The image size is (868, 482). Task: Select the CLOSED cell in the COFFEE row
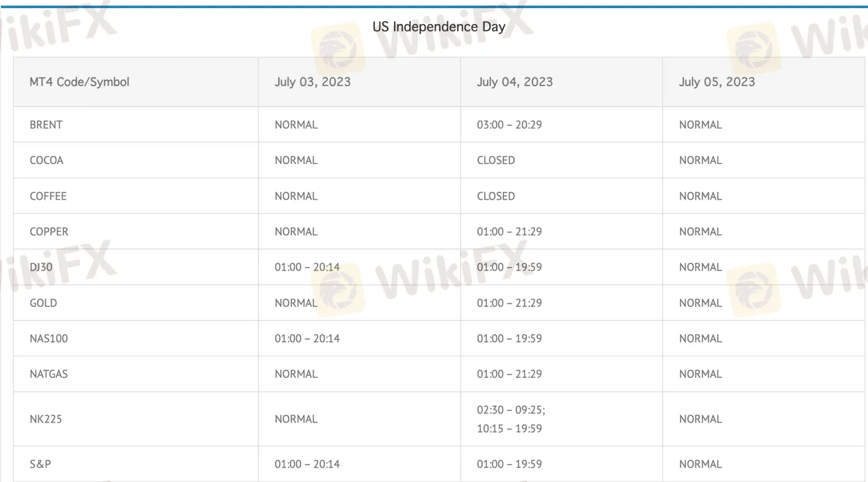(496, 196)
